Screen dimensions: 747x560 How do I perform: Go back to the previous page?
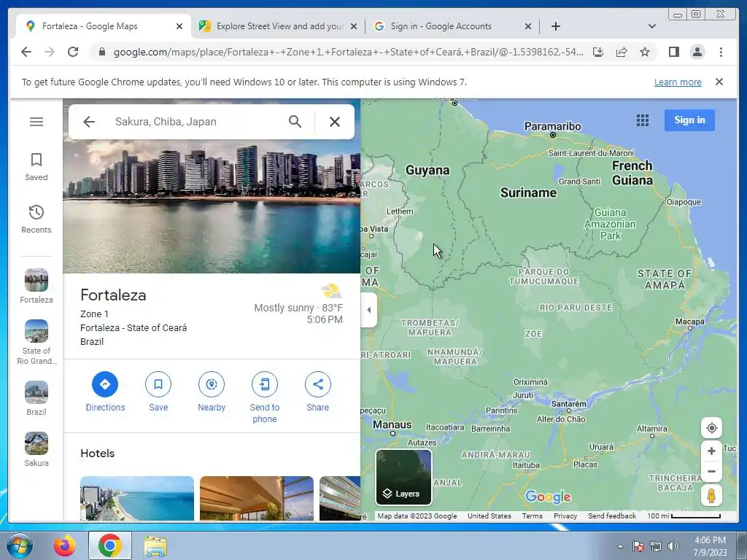click(26, 52)
